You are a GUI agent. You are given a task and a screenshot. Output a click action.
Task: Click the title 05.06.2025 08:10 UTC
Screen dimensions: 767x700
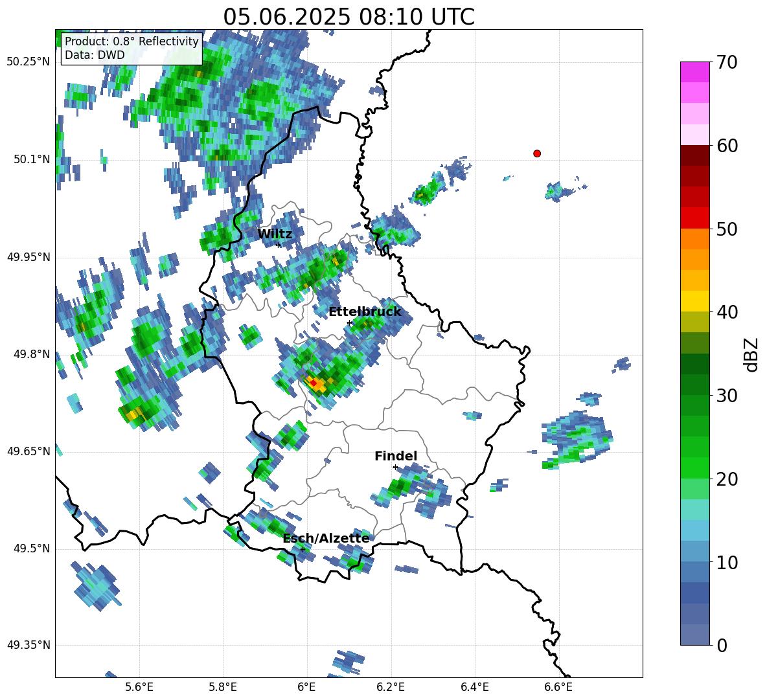(x=349, y=17)
